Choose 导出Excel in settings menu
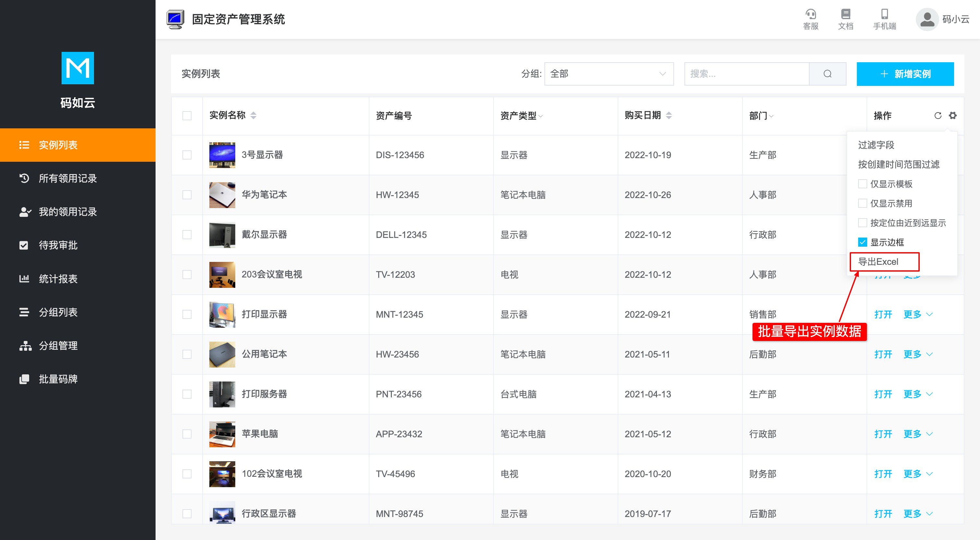The height and width of the screenshot is (540, 980). coord(879,262)
